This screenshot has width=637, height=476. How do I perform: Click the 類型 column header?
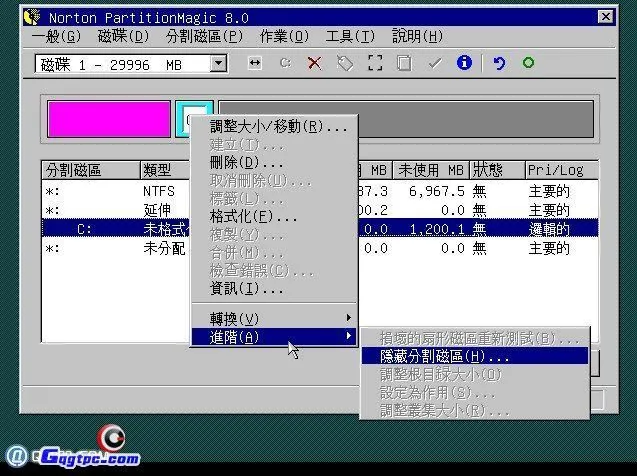(165, 170)
